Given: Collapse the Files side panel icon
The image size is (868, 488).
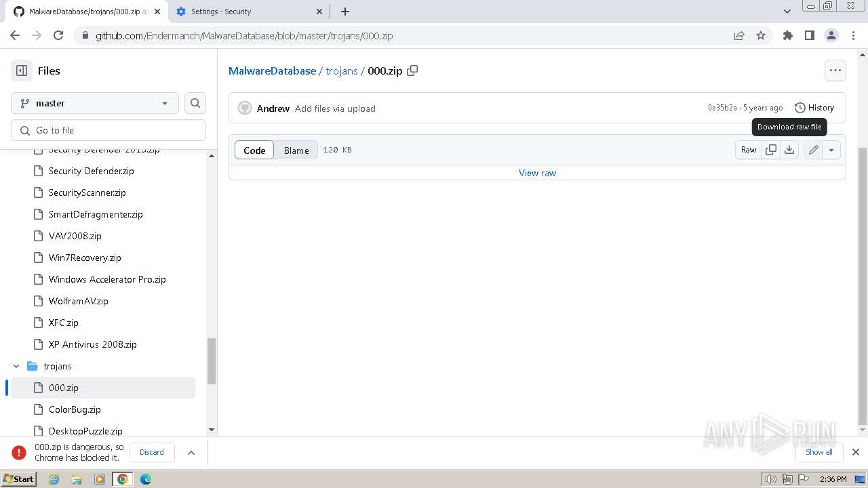Looking at the screenshot, I should click(x=22, y=70).
